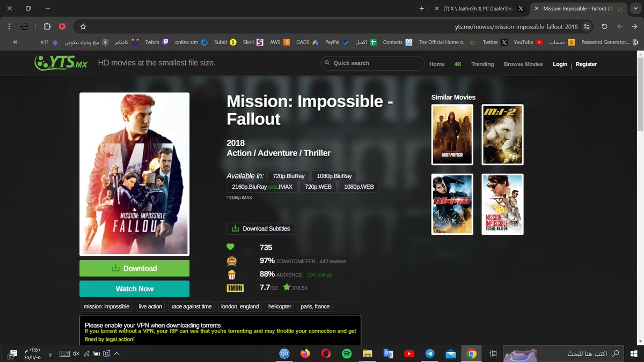644x362 pixels.
Task: Open the Twitch bookmark
Action: coord(157,42)
